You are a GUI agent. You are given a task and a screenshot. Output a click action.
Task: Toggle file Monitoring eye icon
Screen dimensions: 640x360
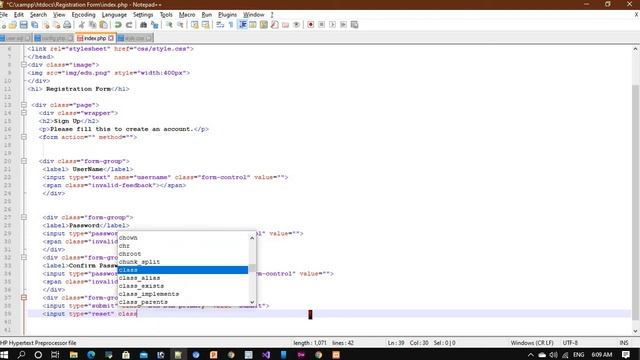pos(296,25)
